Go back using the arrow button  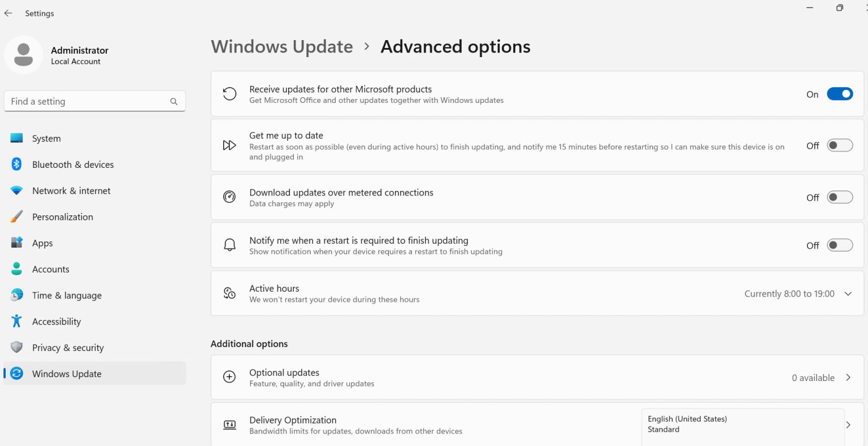coord(8,13)
